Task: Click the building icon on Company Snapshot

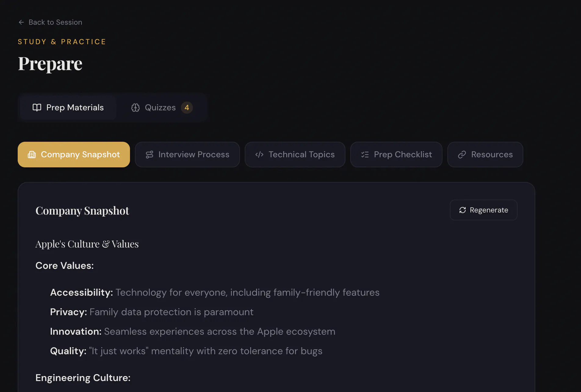Action: point(32,155)
